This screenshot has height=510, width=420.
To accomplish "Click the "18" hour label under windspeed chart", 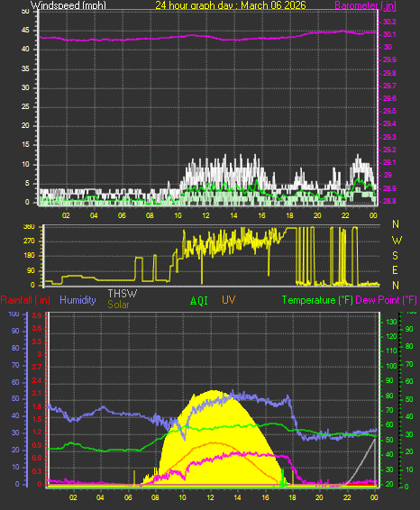I will click(x=289, y=215).
